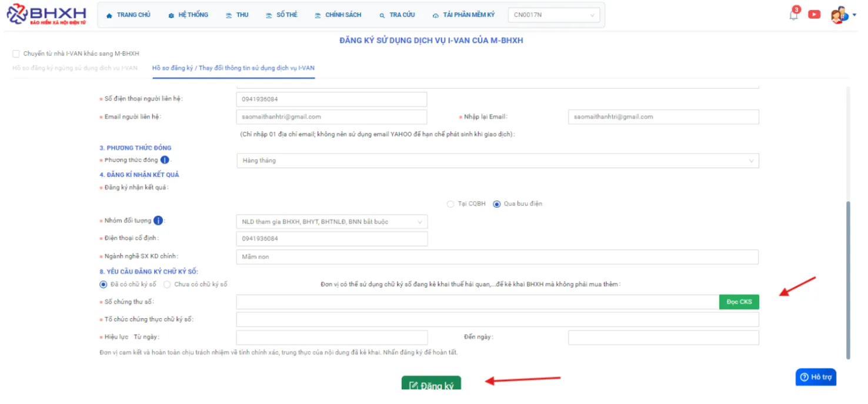Open TRANG CHỦ menu
The height and width of the screenshot is (404, 868).
pyautogui.click(x=128, y=15)
